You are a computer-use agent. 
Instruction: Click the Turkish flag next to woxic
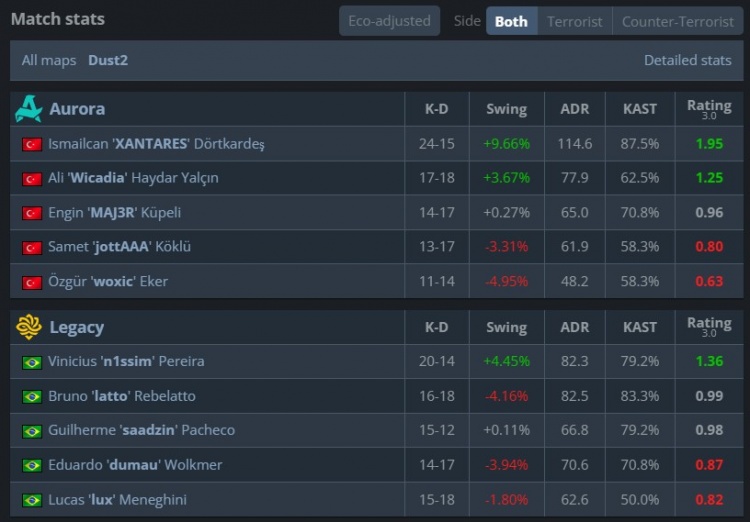click(32, 282)
